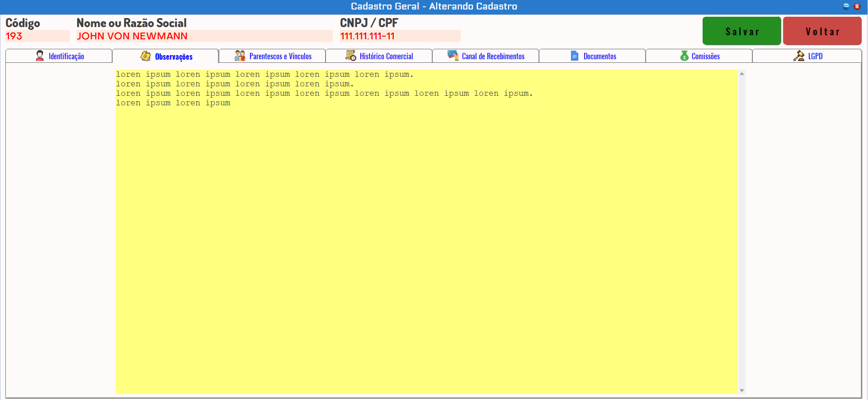Click the scrollbar up arrow

pyautogui.click(x=742, y=74)
